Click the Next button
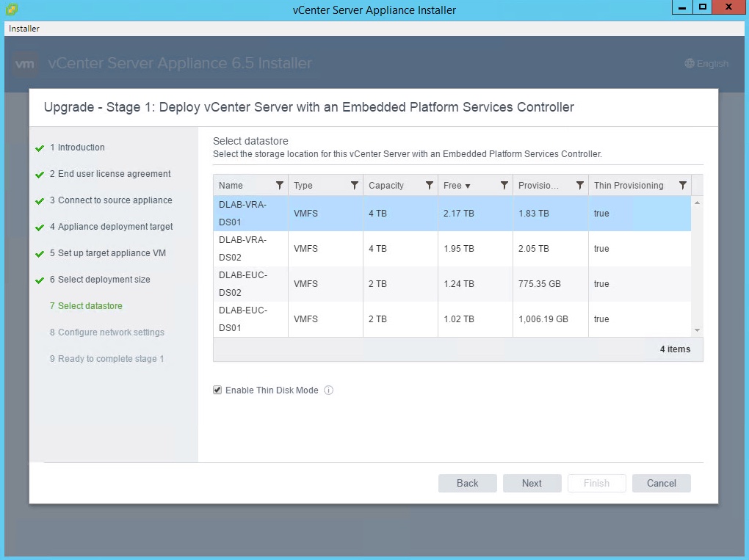Screen dimensions: 749x560 (532, 483)
